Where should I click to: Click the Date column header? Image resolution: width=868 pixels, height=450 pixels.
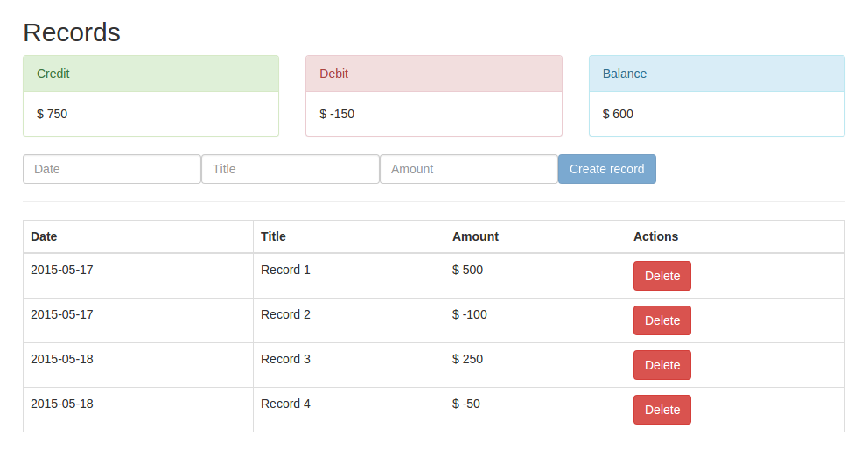tap(44, 236)
